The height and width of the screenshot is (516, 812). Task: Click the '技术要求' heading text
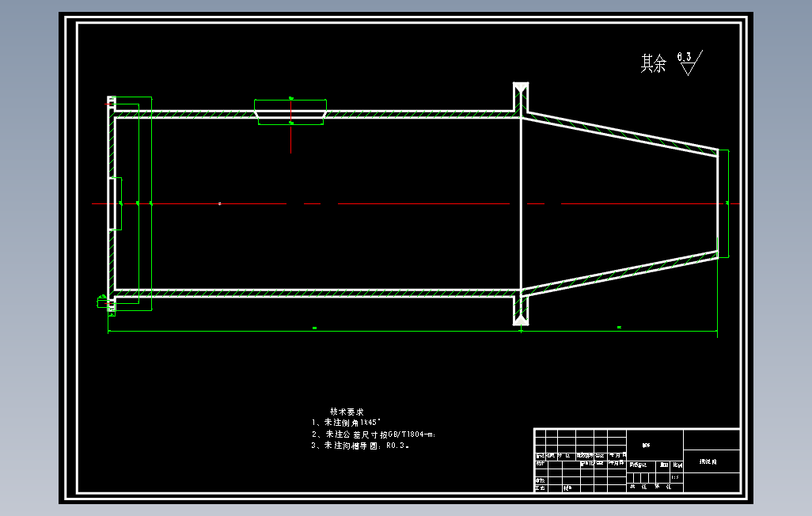[x=347, y=412]
